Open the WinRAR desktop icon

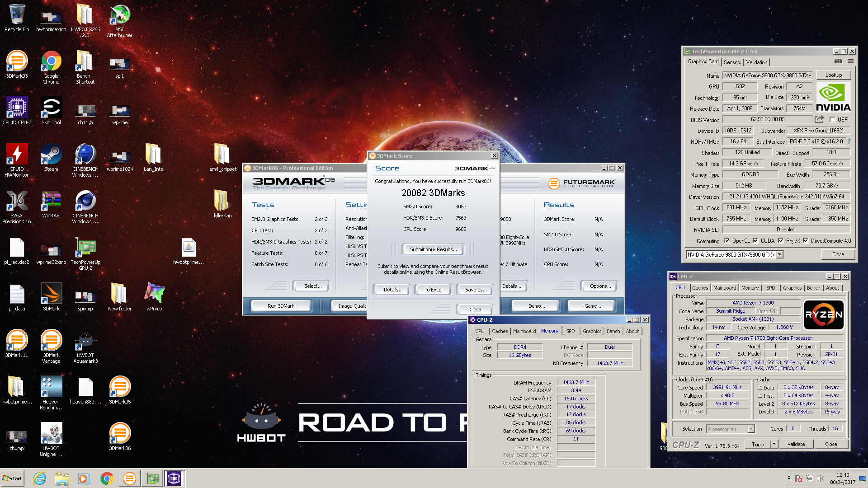tap(51, 204)
